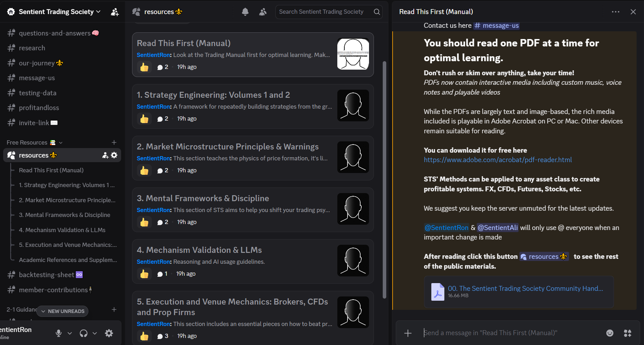This screenshot has width=644, height=345.
Task: Click the PDF file icon of attachment
Action: [x=438, y=292]
